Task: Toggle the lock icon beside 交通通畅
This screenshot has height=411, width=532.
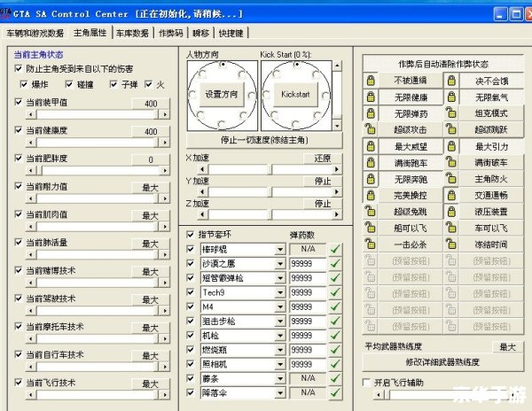Action: tap(451, 195)
